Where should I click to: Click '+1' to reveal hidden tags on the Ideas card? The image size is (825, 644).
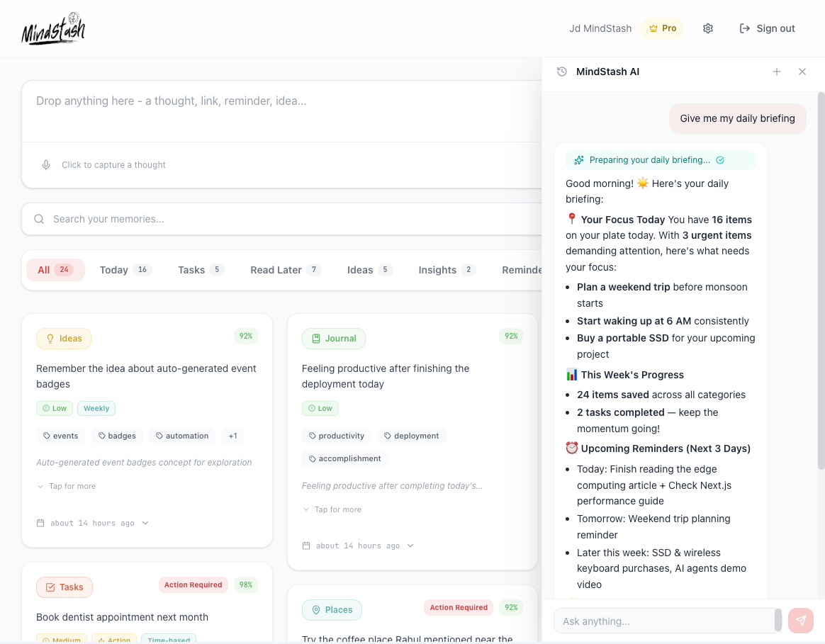(x=232, y=436)
